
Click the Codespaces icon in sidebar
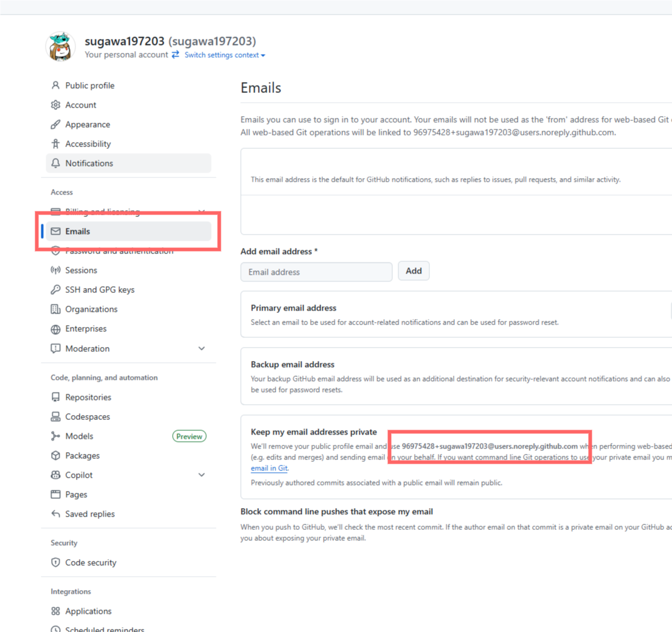pyautogui.click(x=56, y=417)
